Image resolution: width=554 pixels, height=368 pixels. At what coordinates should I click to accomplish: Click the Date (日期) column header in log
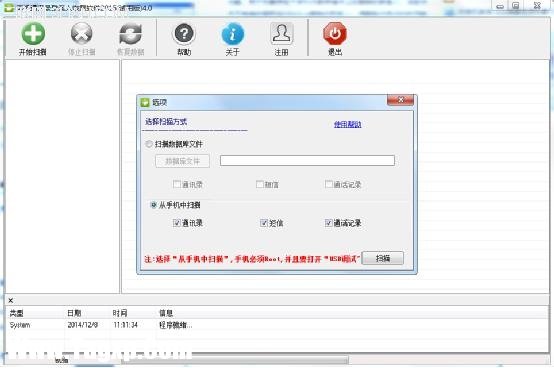74,313
